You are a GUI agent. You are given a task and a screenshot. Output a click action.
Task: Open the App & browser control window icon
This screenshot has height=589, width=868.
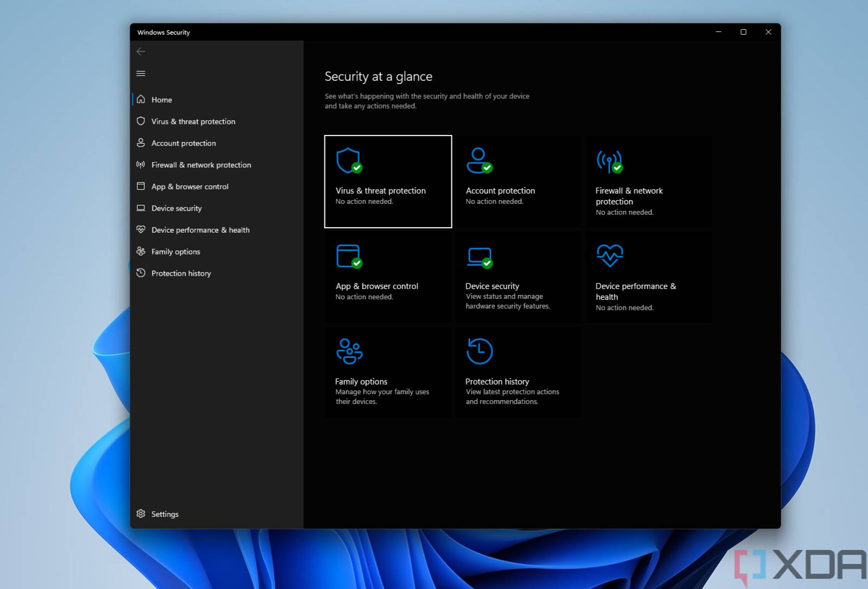click(x=348, y=256)
